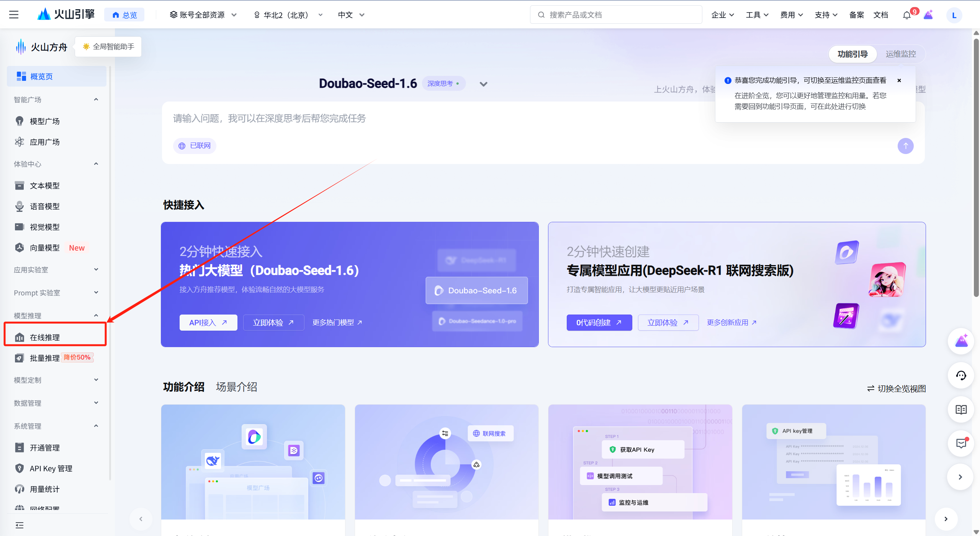Image resolution: width=980 pixels, height=536 pixels.
Task: Open API Key 管理 in the sidebar
Action: coord(51,468)
